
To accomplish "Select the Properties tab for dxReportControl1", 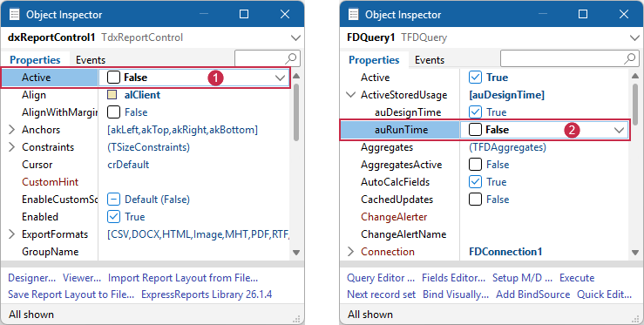I will pos(35,60).
